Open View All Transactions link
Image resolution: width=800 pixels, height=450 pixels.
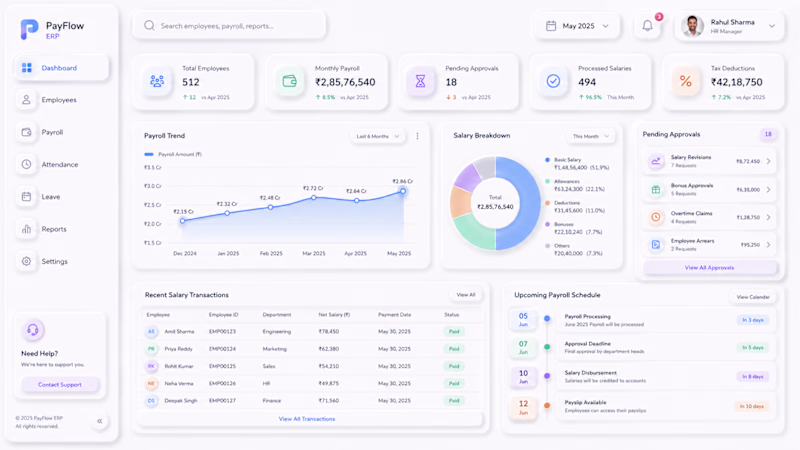click(307, 419)
